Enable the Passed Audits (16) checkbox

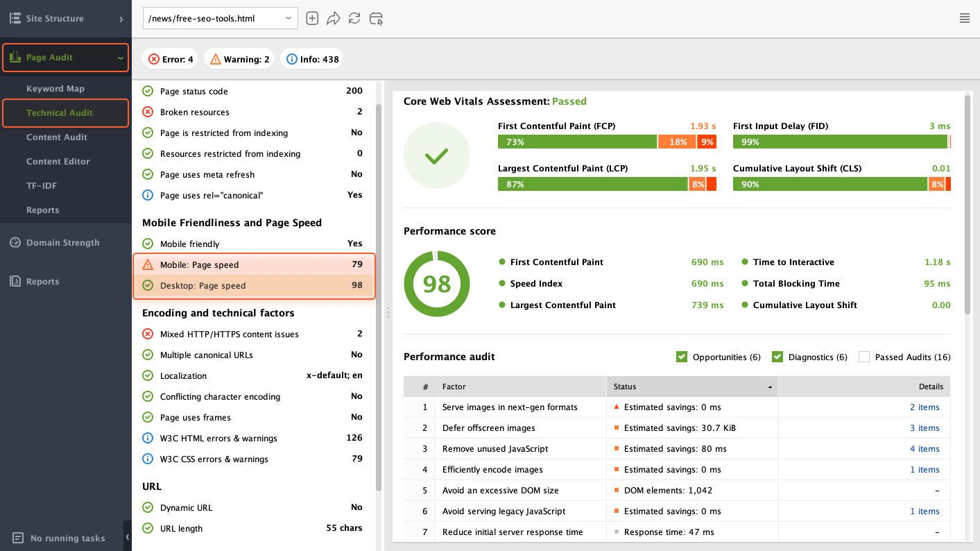(x=864, y=357)
